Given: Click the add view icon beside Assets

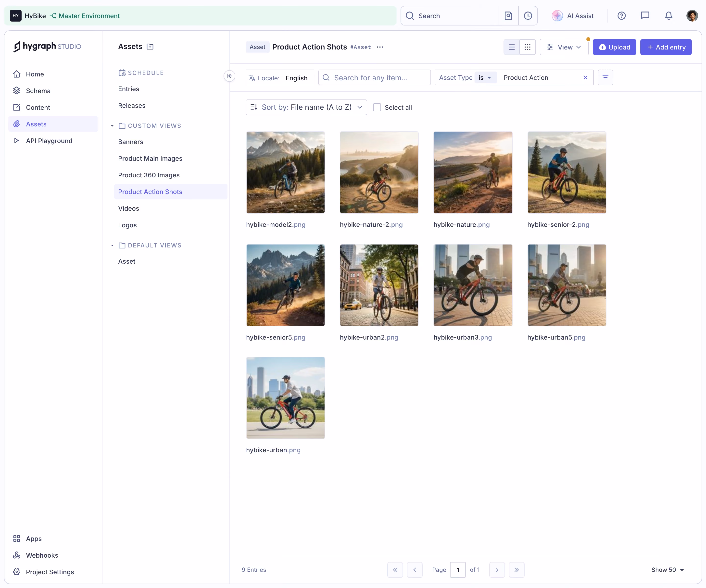Looking at the screenshot, I should pyautogui.click(x=150, y=47).
